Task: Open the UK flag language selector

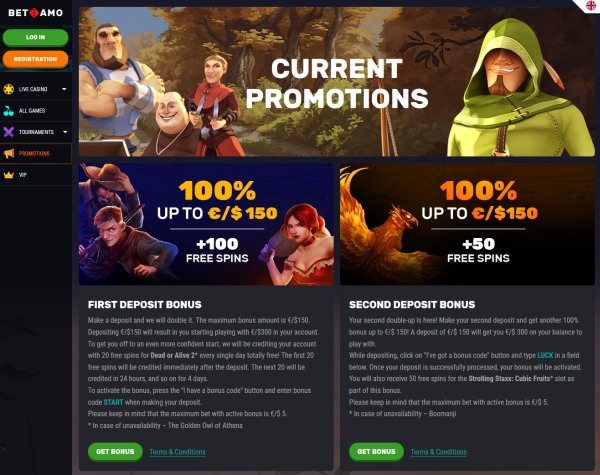Action: 591,5
